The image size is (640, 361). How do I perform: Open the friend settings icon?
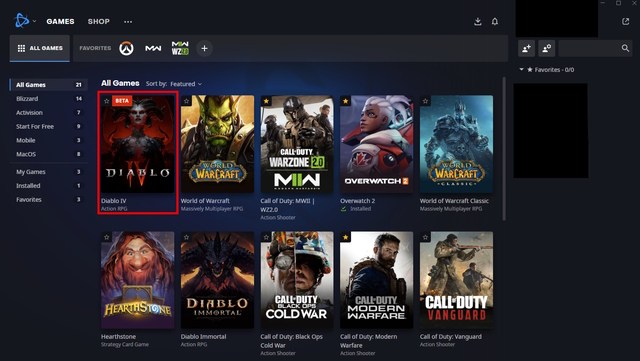point(547,48)
